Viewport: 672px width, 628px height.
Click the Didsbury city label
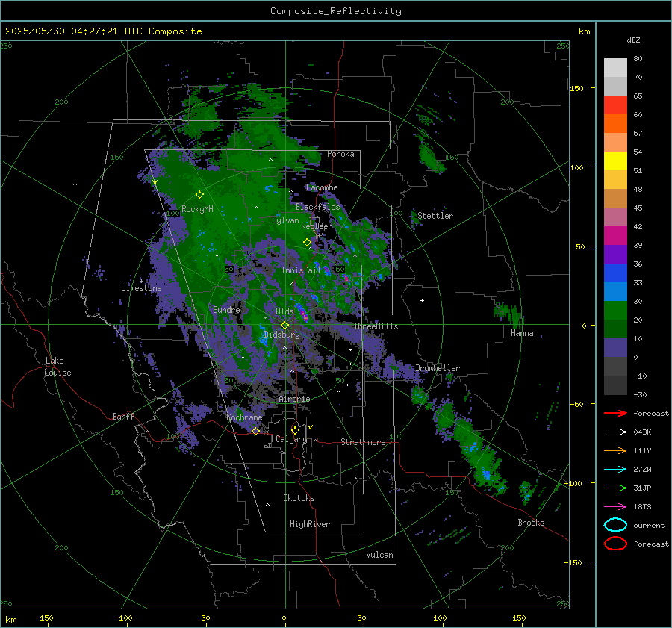(281, 335)
